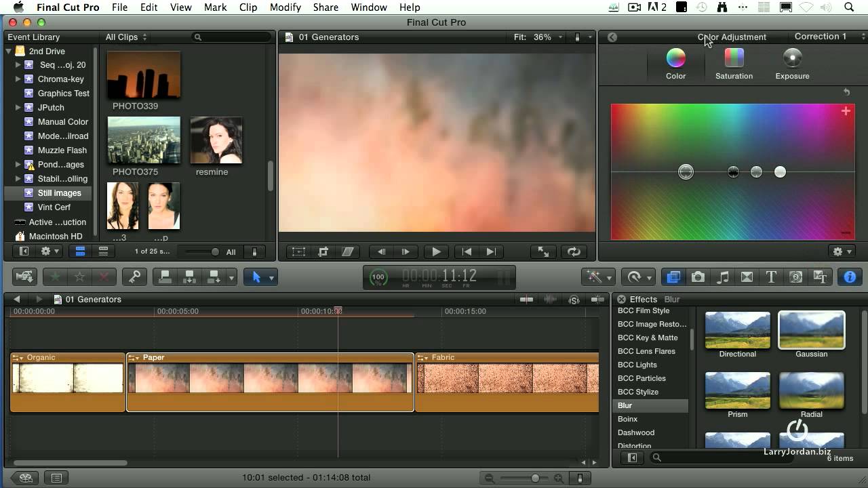The width and height of the screenshot is (868, 488).
Task: Step forward one frame in viewer
Action: (406, 251)
